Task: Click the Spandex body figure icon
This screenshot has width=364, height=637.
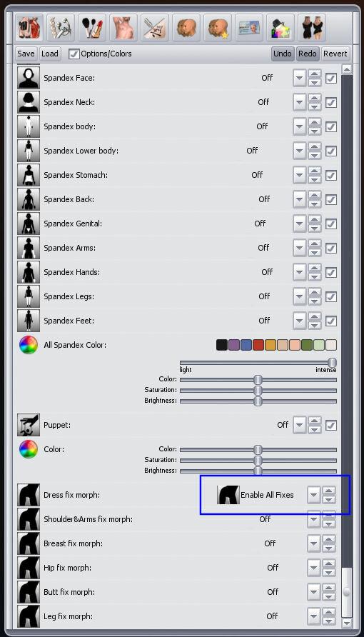Action: click(29, 126)
